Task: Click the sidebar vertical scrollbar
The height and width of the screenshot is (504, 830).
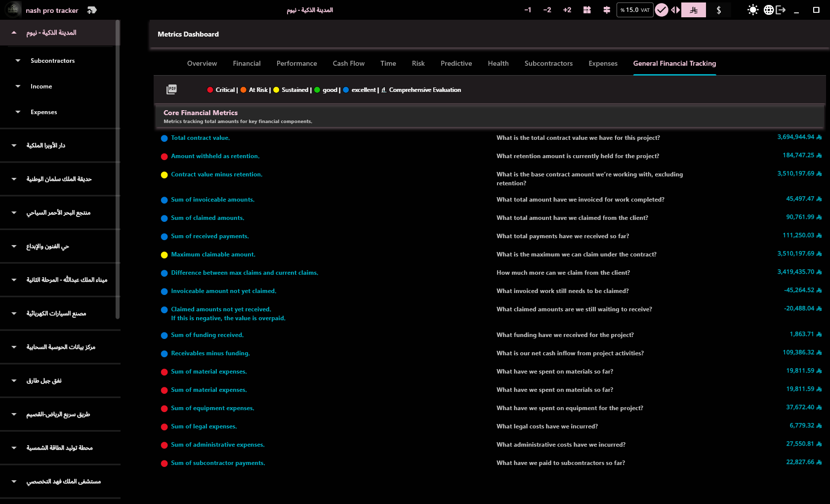Action: point(118,169)
